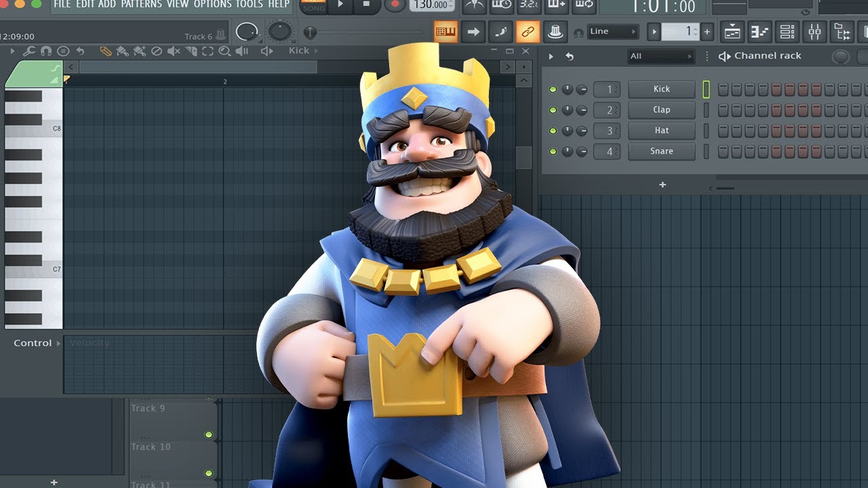Click the piano roll undo arrow

(x=80, y=51)
